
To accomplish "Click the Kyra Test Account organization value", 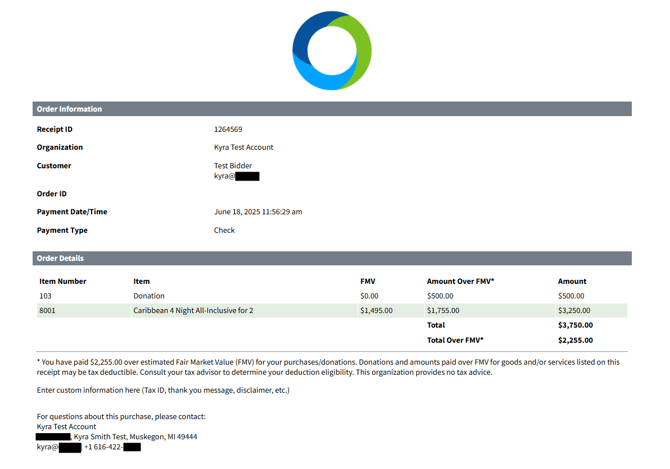I will pos(243,148).
